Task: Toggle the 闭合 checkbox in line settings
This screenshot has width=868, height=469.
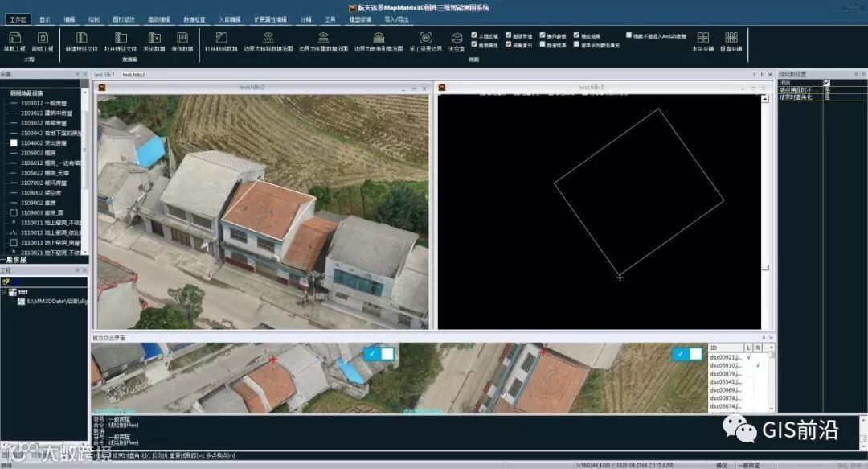Action: [826, 83]
